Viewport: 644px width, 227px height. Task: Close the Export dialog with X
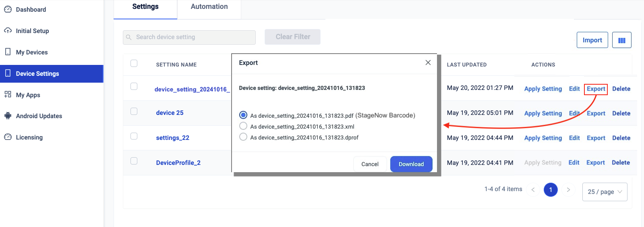click(x=428, y=62)
